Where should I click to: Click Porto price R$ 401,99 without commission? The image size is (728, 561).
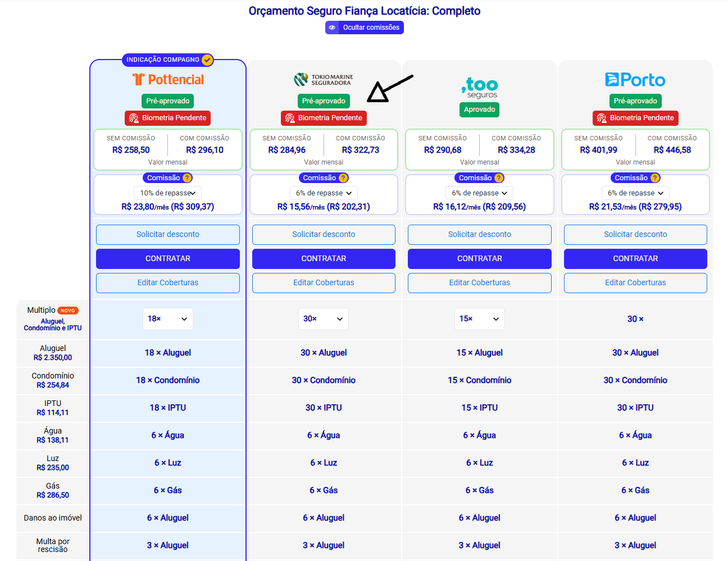coord(599,150)
